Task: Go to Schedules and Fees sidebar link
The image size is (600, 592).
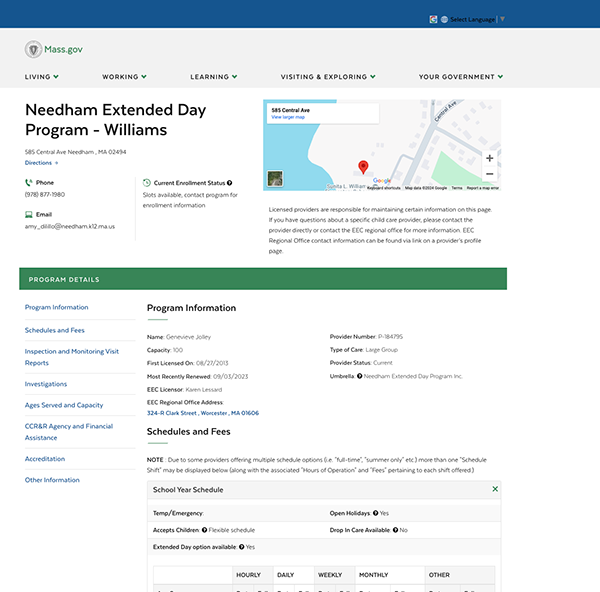Action: pyautogui.click(x=55, y=330)
